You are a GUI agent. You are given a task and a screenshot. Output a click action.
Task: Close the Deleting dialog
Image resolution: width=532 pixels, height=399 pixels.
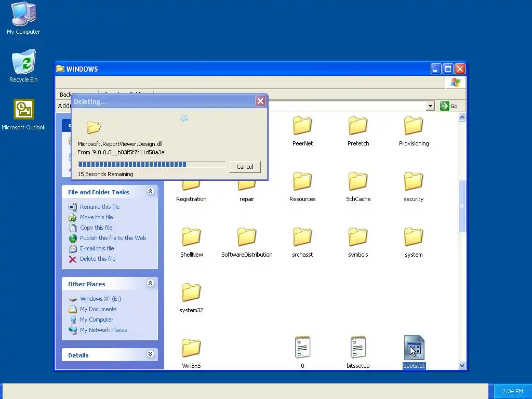coord(260,101)
